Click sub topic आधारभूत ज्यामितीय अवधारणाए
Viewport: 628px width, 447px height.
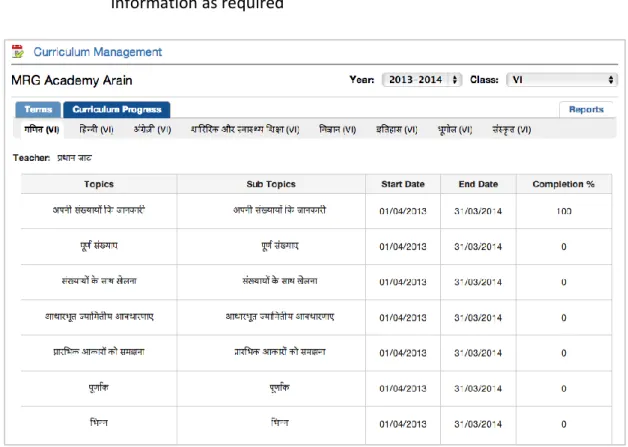coord(280,316)
